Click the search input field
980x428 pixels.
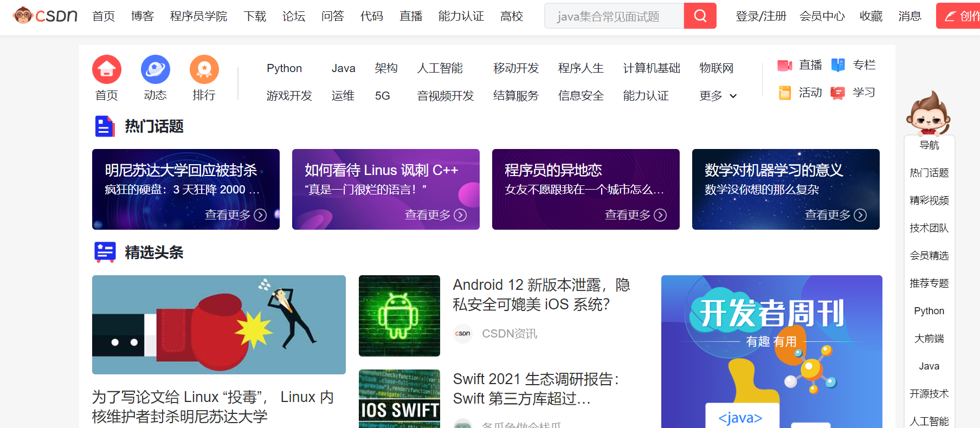tap(614, 16)
